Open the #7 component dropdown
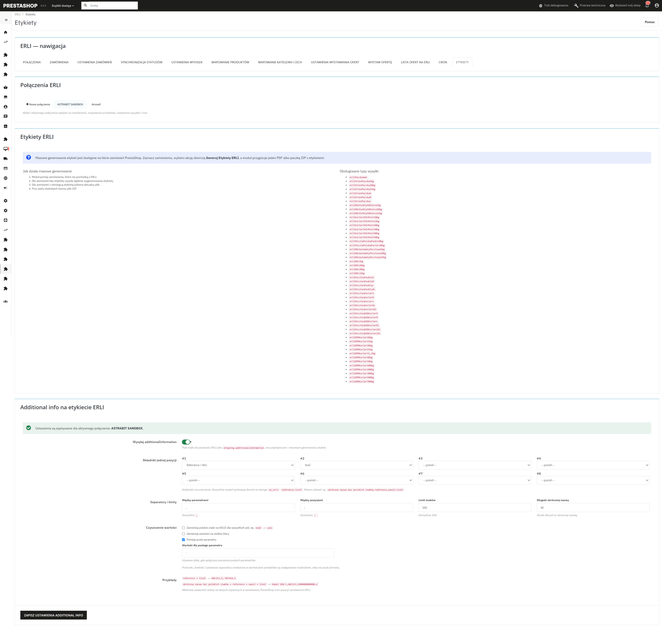Screen dimensions: 662x644 click(x=475, y=481)
